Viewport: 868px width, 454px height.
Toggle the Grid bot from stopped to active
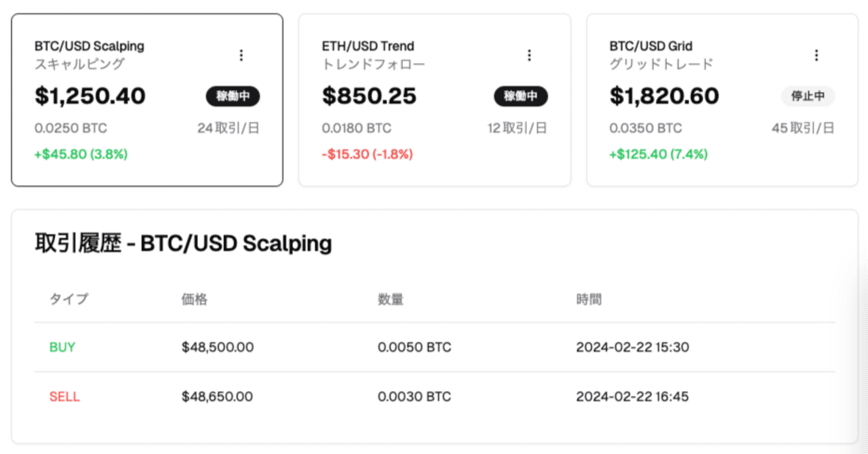[808, 96]
